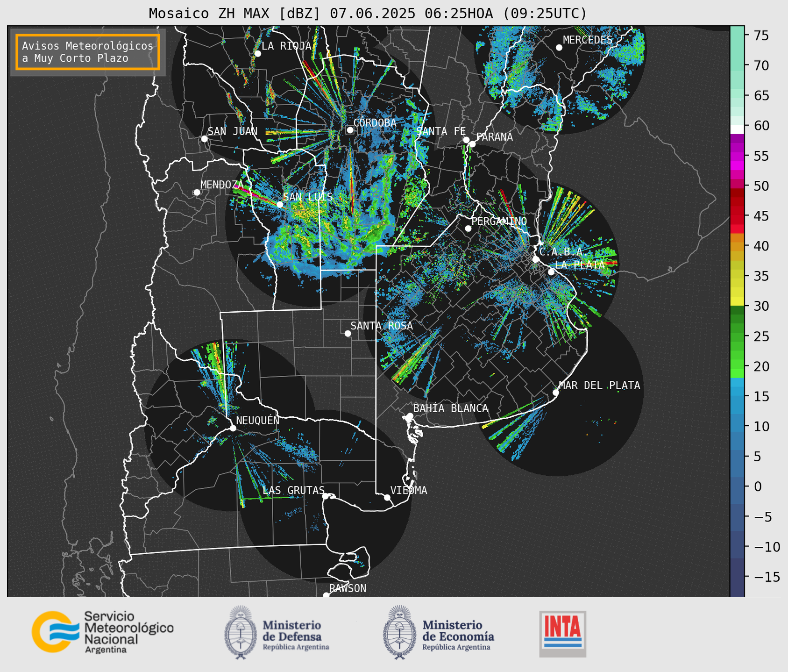
Task: Click the INTA logo
Action: [562, 634]
